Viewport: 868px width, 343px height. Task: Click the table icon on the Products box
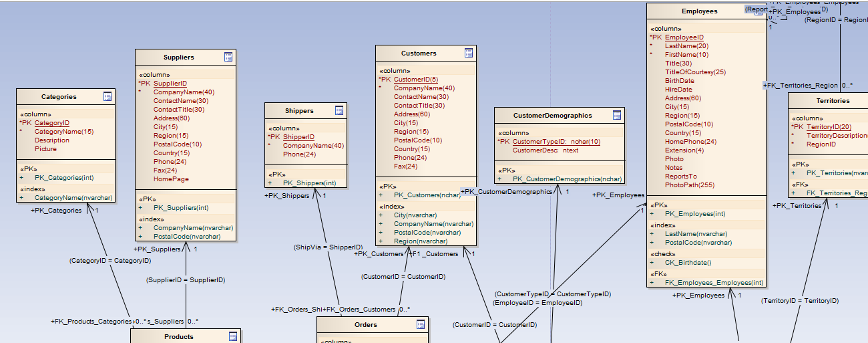click(232, 336)
